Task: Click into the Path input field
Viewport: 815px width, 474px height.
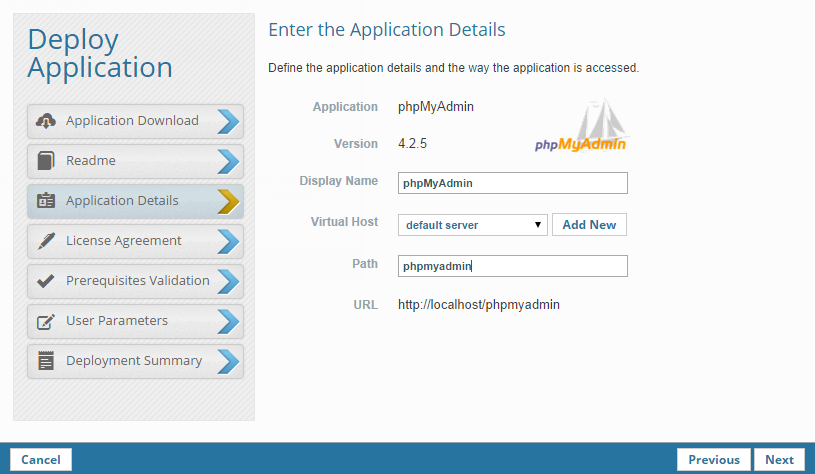Action: 512,266
